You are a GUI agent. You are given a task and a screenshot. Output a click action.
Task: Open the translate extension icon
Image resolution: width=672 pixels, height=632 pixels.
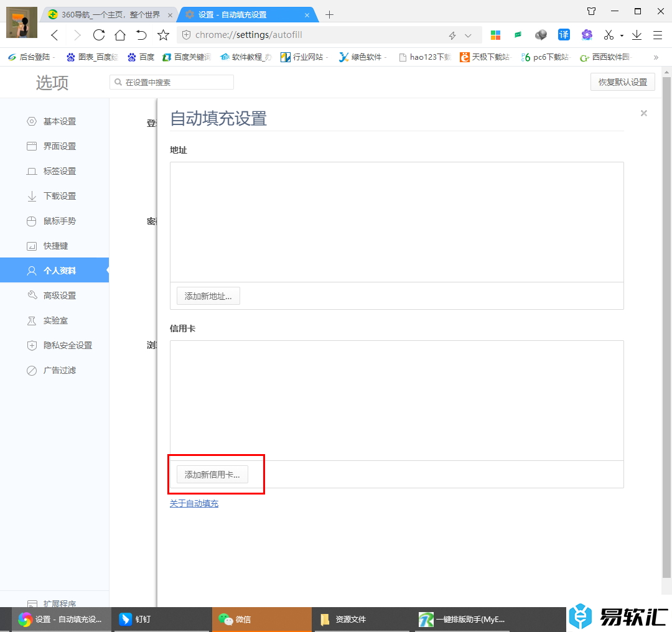pos(564,35)
